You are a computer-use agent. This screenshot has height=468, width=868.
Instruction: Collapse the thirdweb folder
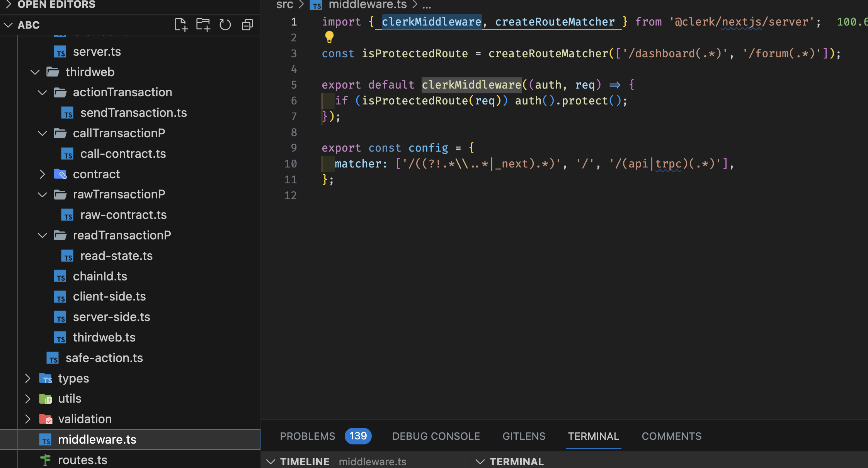click(x=35, y=72)
